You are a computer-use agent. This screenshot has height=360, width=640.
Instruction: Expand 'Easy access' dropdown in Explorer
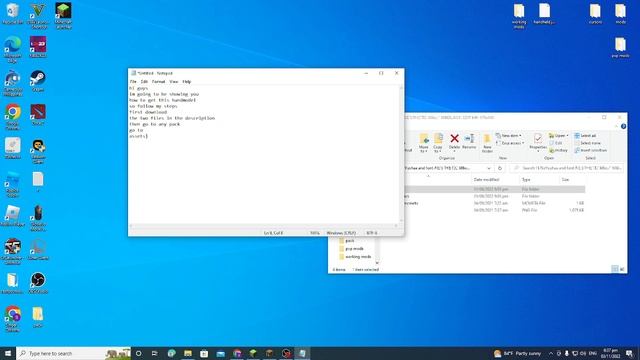pos(510,143)
